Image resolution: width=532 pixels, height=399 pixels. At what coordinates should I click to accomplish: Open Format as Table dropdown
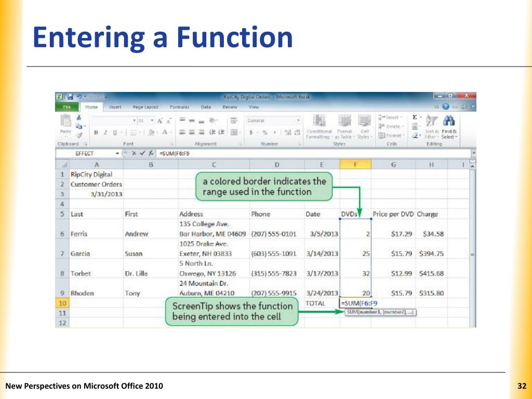pyautogui.click(x=344, y=127)
